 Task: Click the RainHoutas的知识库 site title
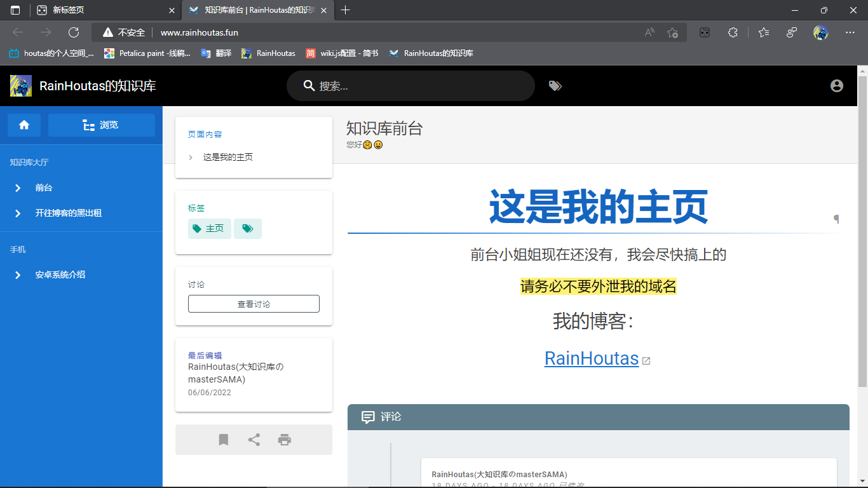[x=98, y=86]
